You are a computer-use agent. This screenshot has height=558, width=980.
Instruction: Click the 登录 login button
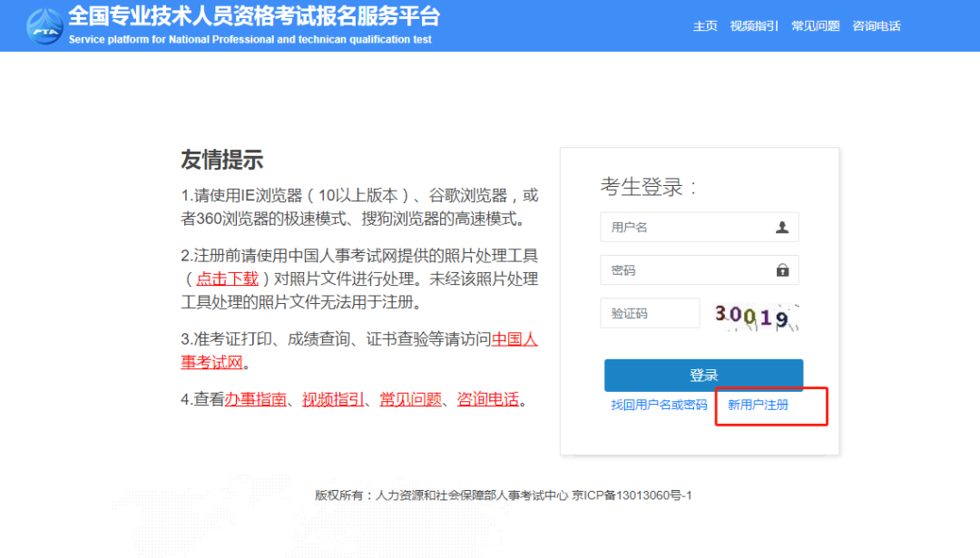(x=703, y=375)
